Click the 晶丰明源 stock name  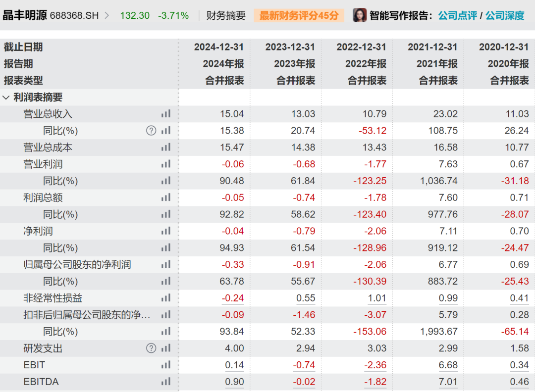pyautogui.click(x=25, y=15)
